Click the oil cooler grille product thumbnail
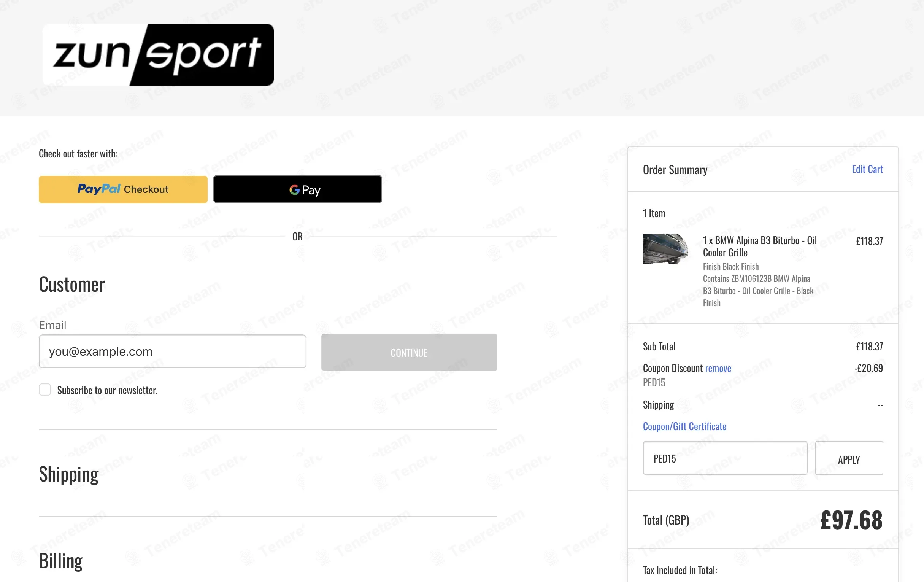 [665, 249]
